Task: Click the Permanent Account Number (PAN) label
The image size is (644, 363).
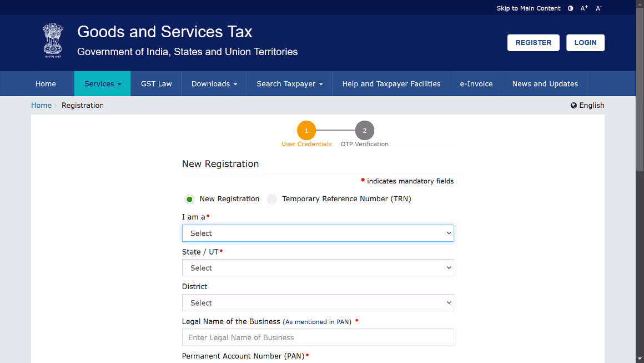Action: pyautogui.click(x=243, y=356)
